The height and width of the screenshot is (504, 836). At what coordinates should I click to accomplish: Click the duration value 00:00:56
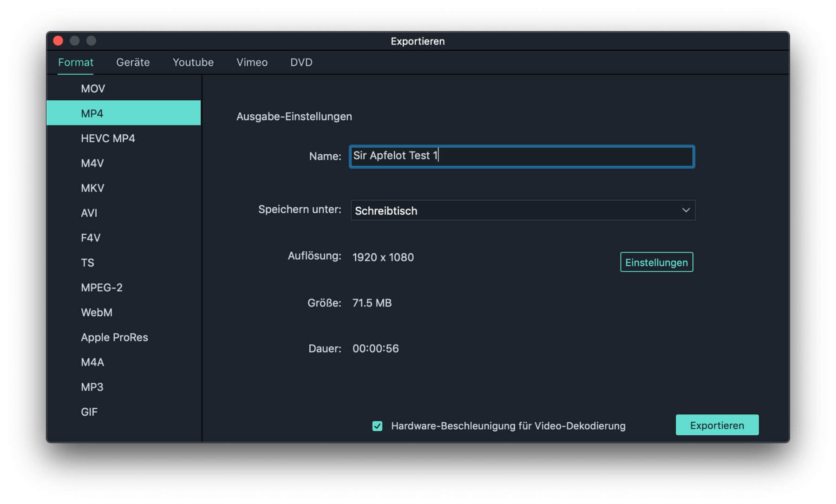pos(376,348)
